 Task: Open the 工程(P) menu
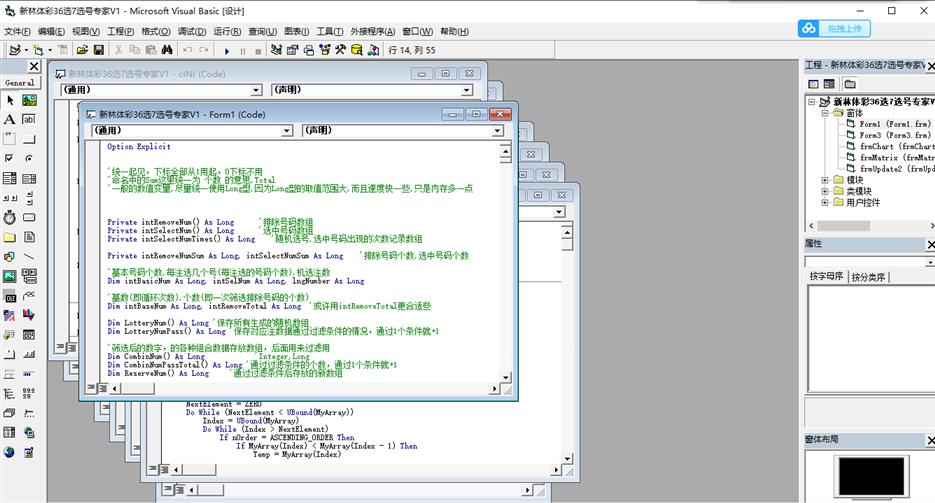click(x=120, y=32)
